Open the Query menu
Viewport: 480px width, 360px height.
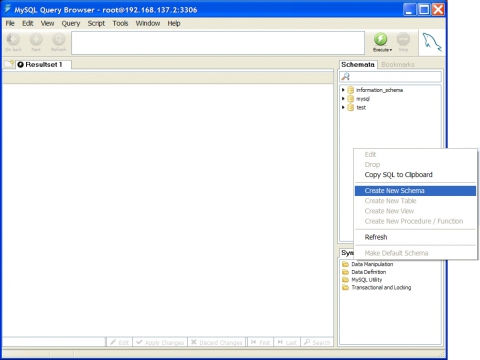[71, 23]
